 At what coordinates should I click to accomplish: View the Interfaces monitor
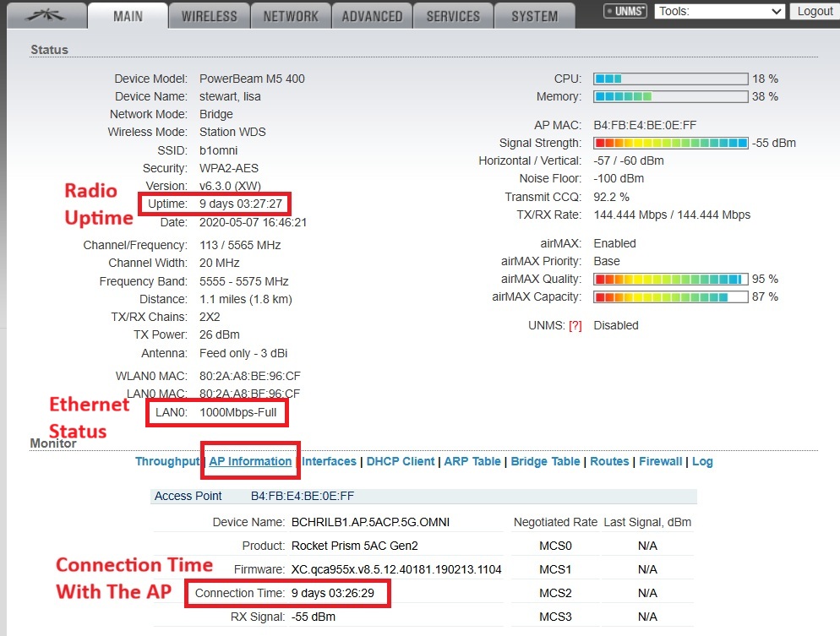(x=329, y=461)
